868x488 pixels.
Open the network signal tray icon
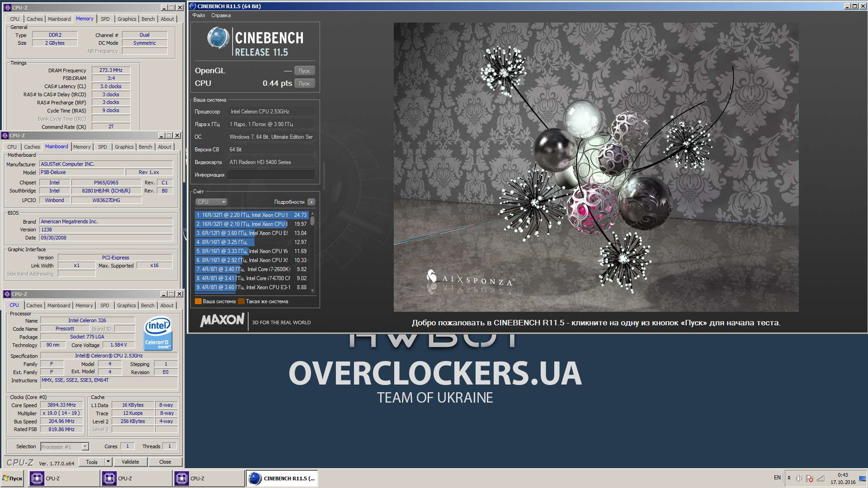pyautogui.click(x=821, y=479)
